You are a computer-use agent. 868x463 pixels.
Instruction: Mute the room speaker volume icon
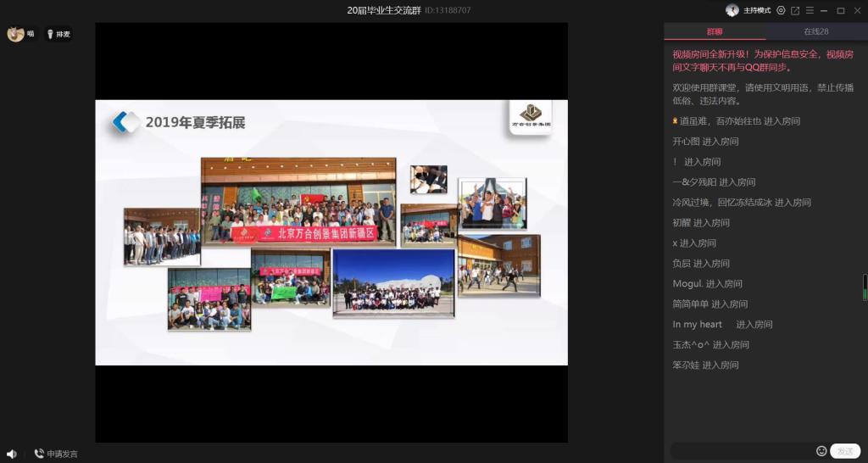pyautogui.click(x=12, y=454)
